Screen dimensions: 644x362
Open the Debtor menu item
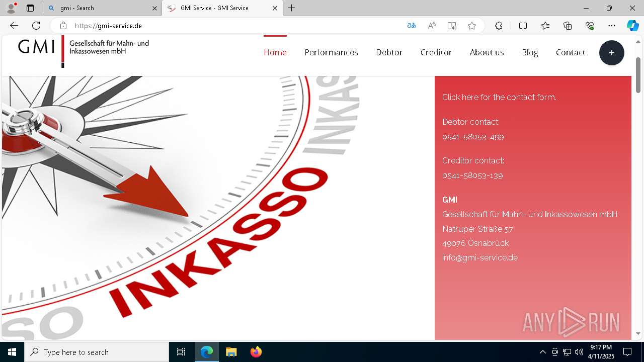point(389,52)
